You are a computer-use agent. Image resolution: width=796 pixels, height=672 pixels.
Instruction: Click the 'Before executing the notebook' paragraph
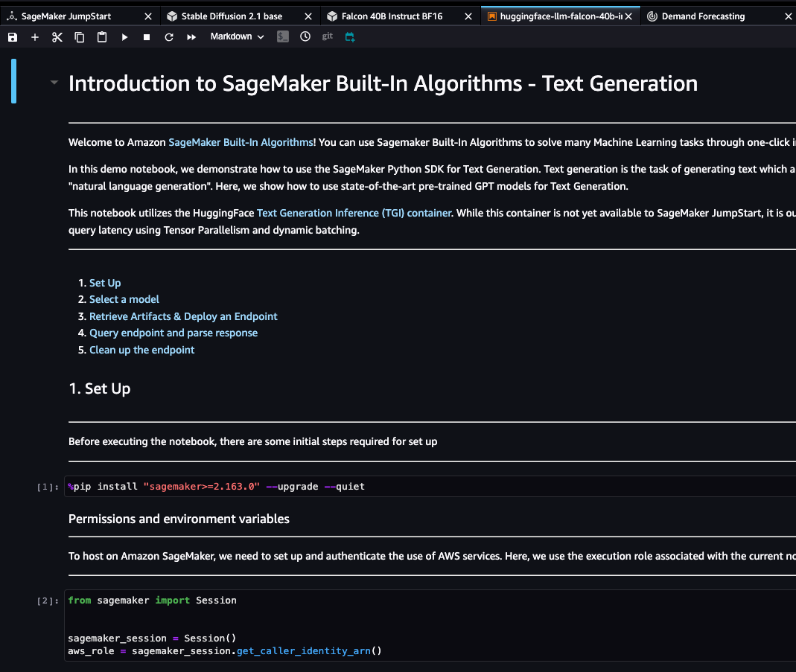[253, 442]
